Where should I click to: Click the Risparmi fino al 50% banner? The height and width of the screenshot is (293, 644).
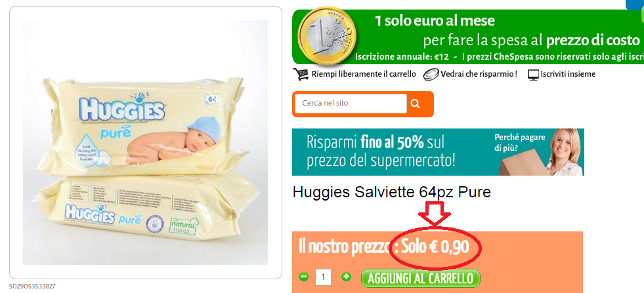[x=438, y=152]
